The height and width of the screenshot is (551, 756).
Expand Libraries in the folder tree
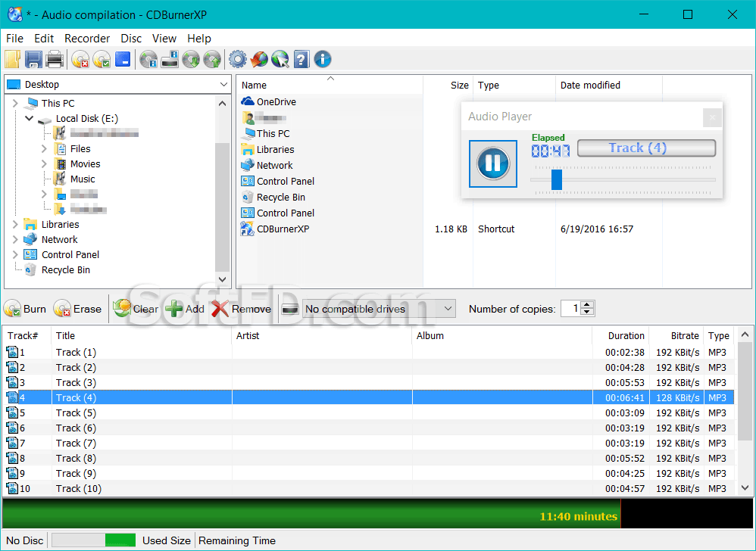pyautogui.click(x=15, y=225)
